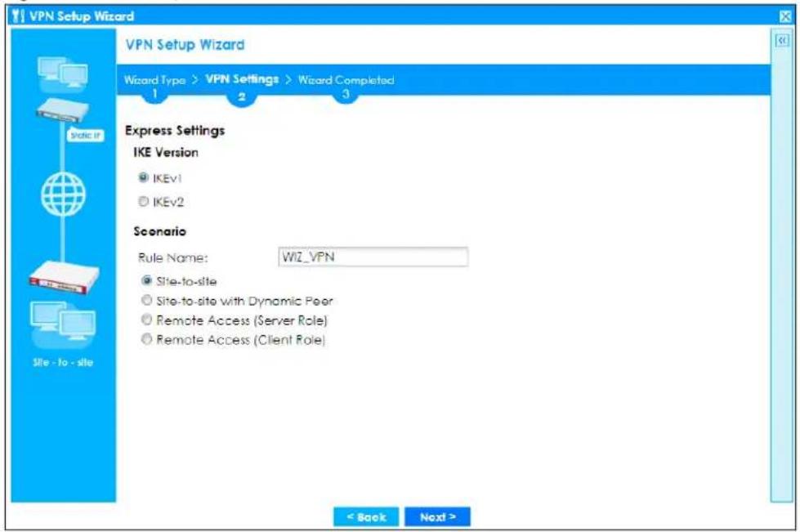
Task: Choose the Site-to-site scenario option
Action: (147, 280)
